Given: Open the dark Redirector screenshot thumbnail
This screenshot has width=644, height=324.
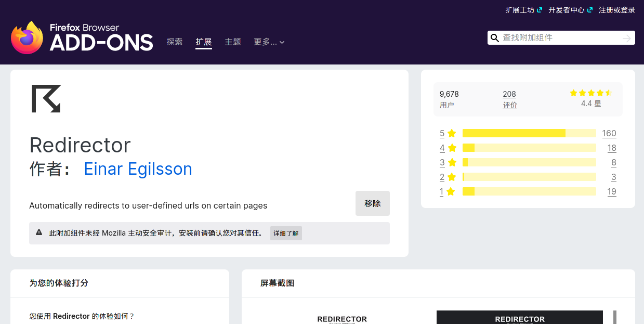Looking at the screenshot, I should pyautogui.click(x=520, y=317).
